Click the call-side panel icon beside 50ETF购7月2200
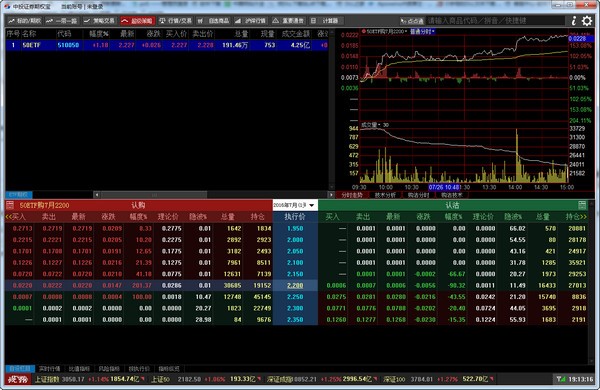 click(10, 205)
